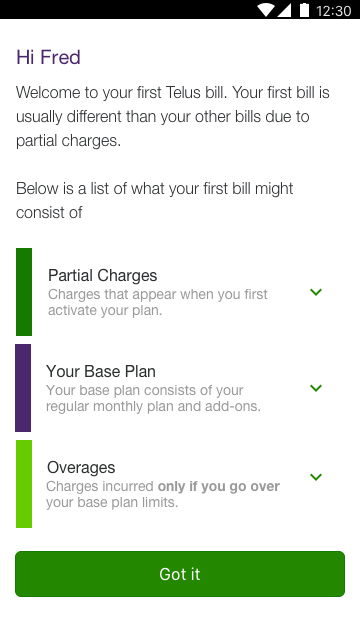Screen dimensions: 360x640
Task: Open the Overages title
Action: point(81,467)
